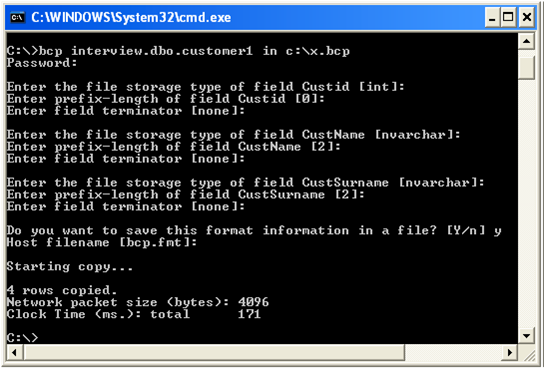This screenshot has width=544, height=378.
Task: Click the 'Starting copy...' output line
Action: 70,267
